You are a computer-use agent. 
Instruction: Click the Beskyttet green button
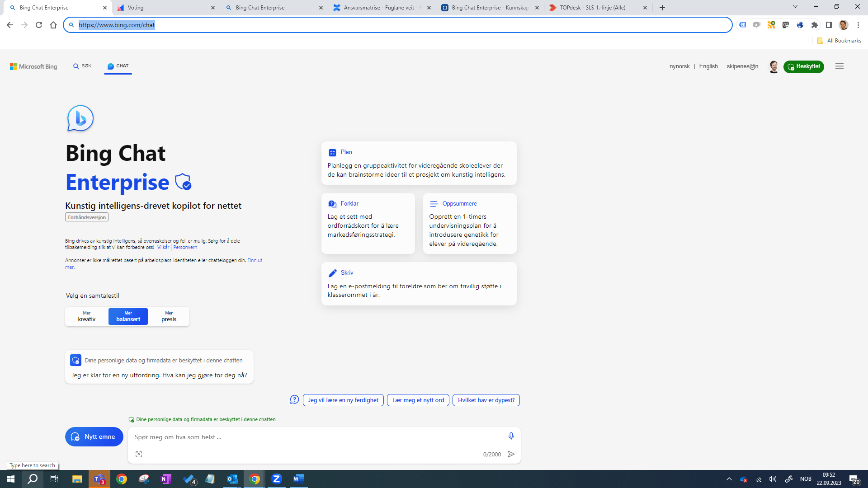[x=803, y=66]
